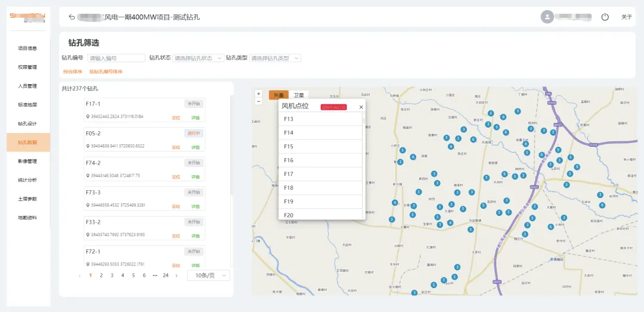Click the 按钻孔编号排序 sort link

pyautogui.click(x=106, y=72)
